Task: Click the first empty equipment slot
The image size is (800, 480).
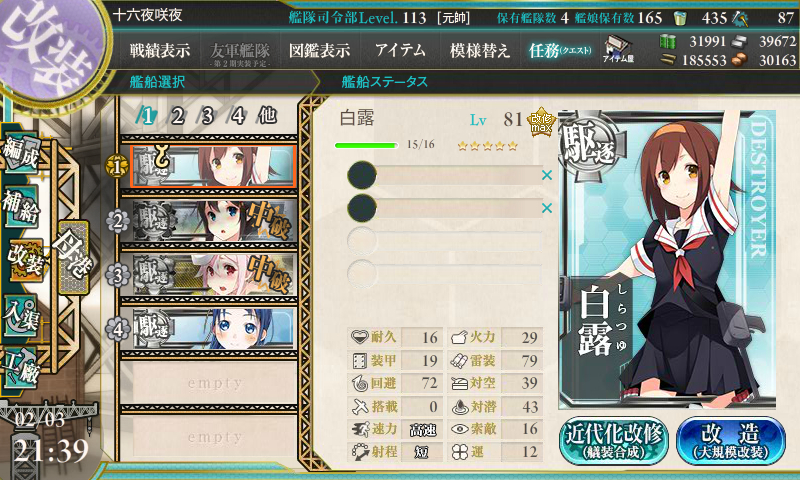Action: pyautogui.click(x=444, y=241)
